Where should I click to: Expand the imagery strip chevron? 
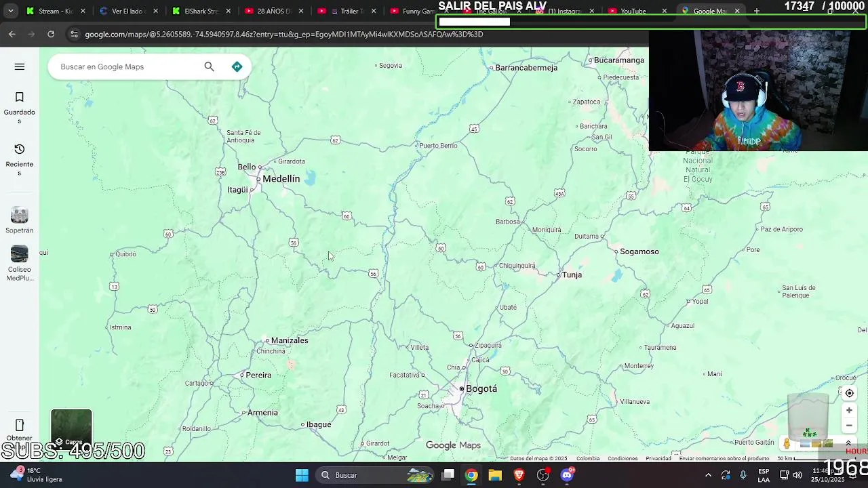point(848,443)
